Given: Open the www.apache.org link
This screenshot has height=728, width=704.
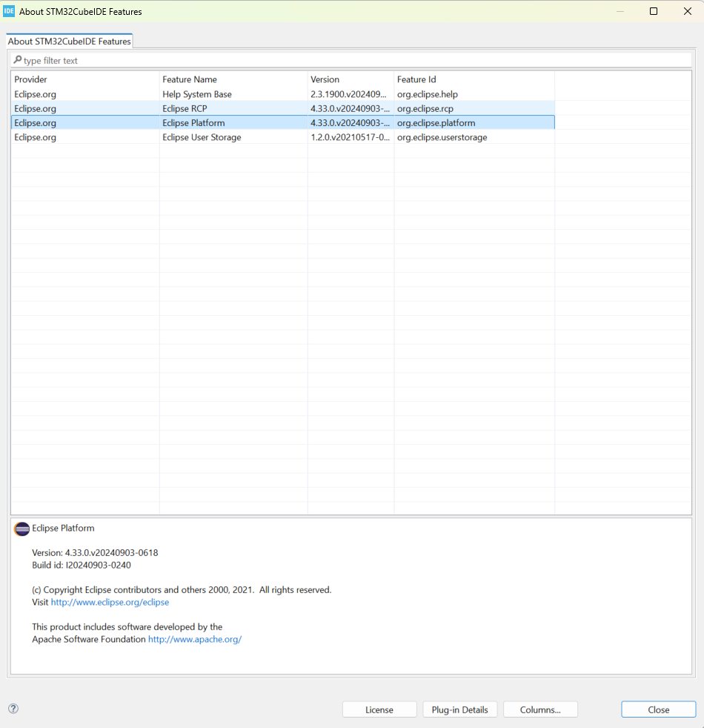Looking at the screenshot, I should 195,639.
